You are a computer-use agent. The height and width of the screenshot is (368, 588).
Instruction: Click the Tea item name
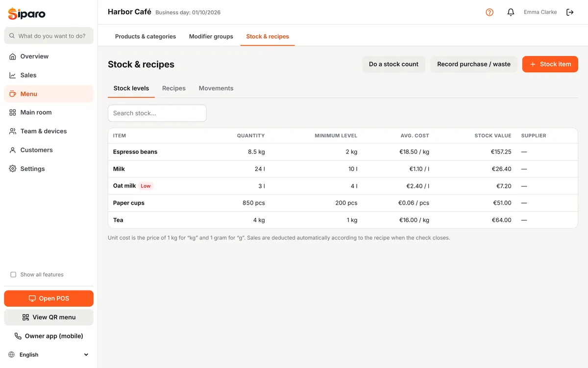pyautogui.click(x=118, y=220)
